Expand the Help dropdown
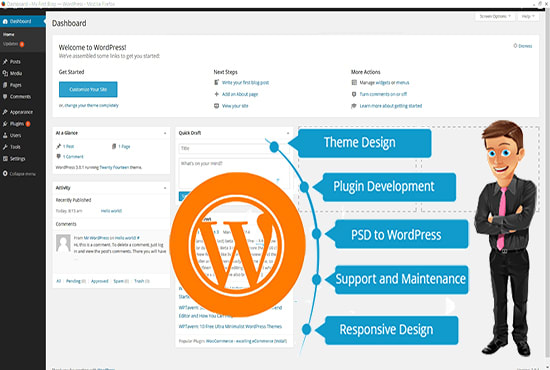 [528, 16]
